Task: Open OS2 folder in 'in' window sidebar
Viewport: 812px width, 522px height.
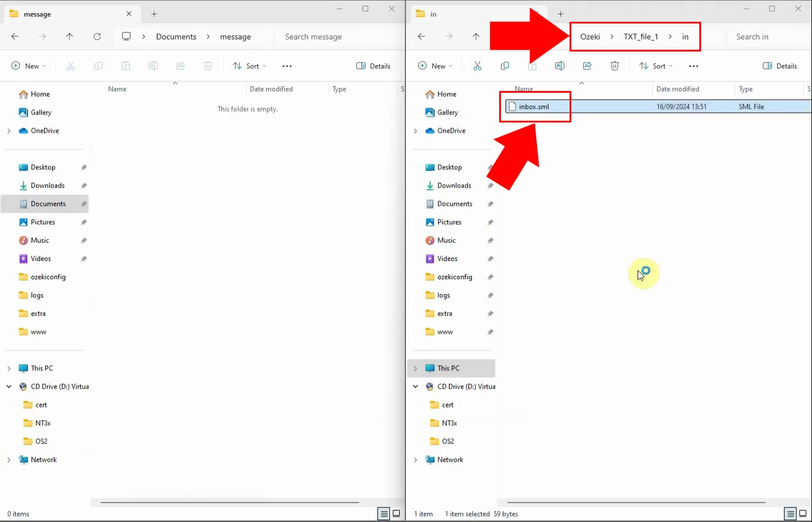Action: tap(448, 442)
